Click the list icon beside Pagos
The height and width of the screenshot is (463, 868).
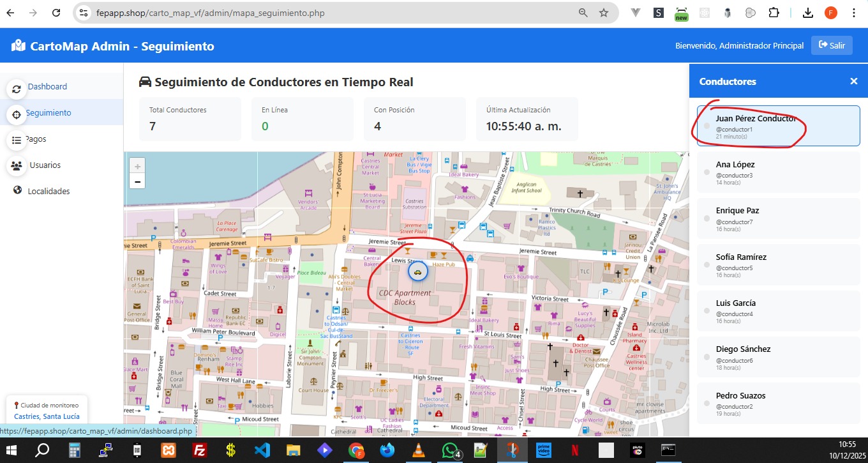pos(17,140)
